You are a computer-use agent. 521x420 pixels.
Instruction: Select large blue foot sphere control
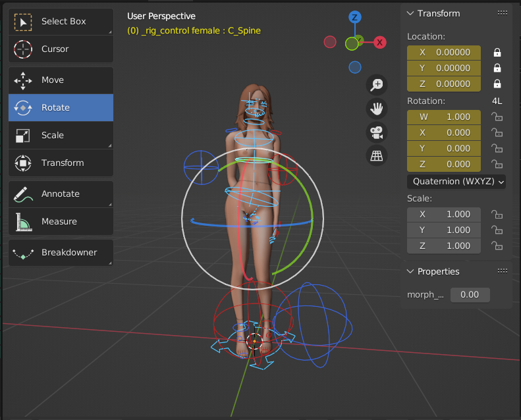coord(312,325)
